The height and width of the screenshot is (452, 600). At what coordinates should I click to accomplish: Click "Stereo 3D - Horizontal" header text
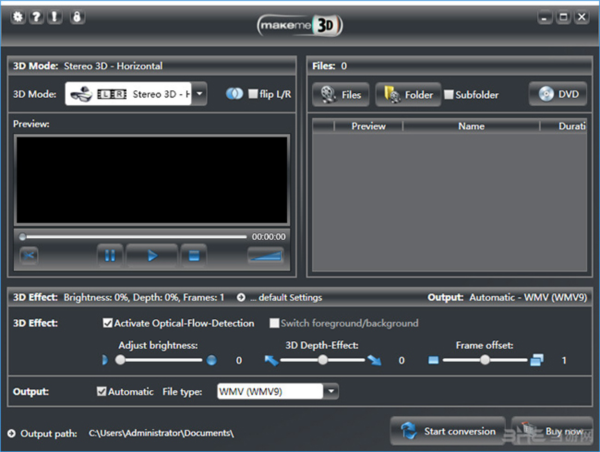pos(113,66)
